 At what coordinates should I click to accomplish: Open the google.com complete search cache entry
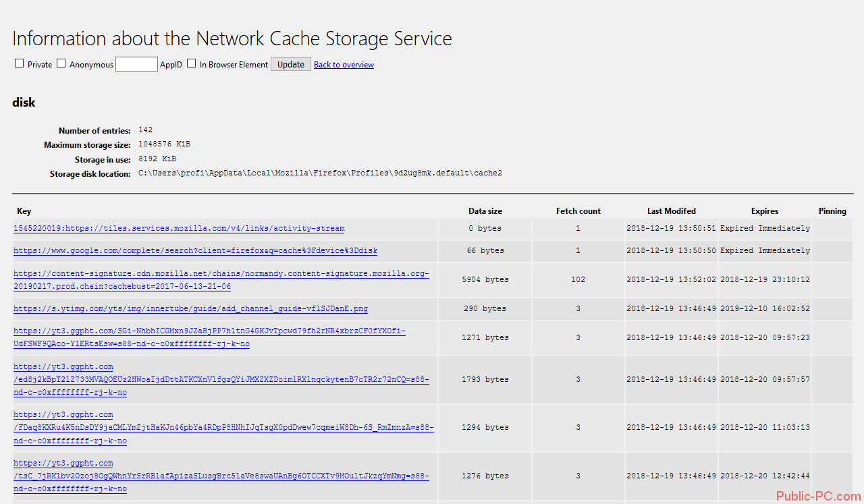click(x=195, y=251)
